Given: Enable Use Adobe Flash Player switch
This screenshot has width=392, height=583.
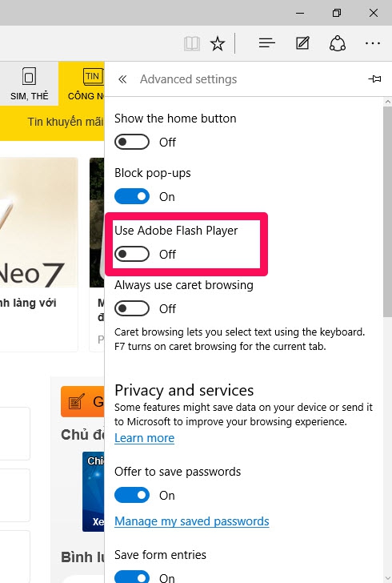Looking at the screenshot, I should [x=132, y=254].
